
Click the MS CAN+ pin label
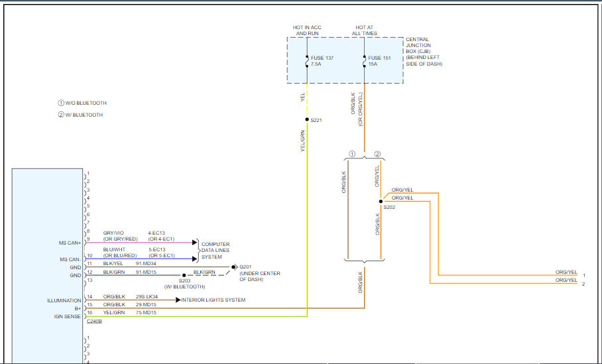pyautogui.click(x=70, y=243)
